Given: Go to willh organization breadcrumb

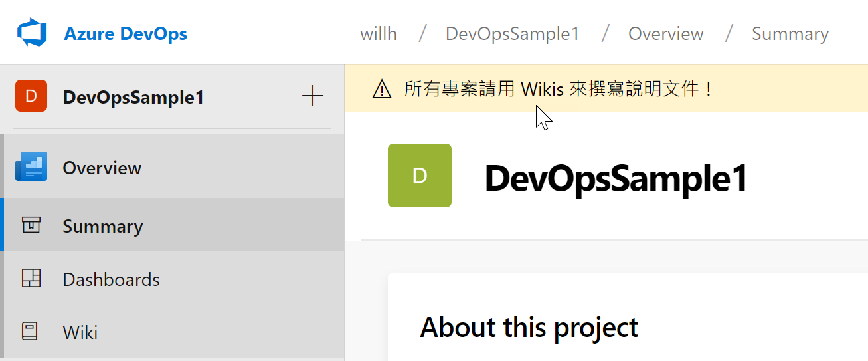Looking at the screenshot, I should (x=379, y=34).
